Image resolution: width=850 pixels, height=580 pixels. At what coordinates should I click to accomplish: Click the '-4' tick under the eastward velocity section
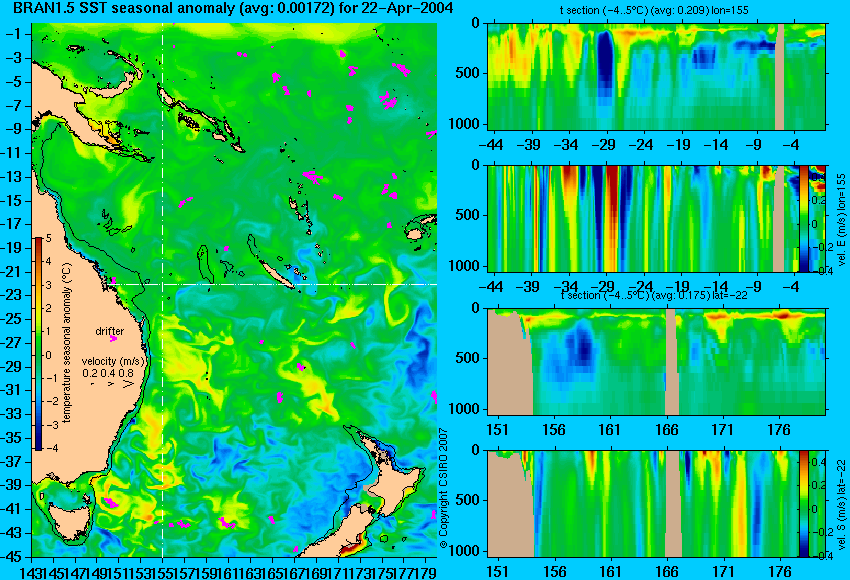792,287
